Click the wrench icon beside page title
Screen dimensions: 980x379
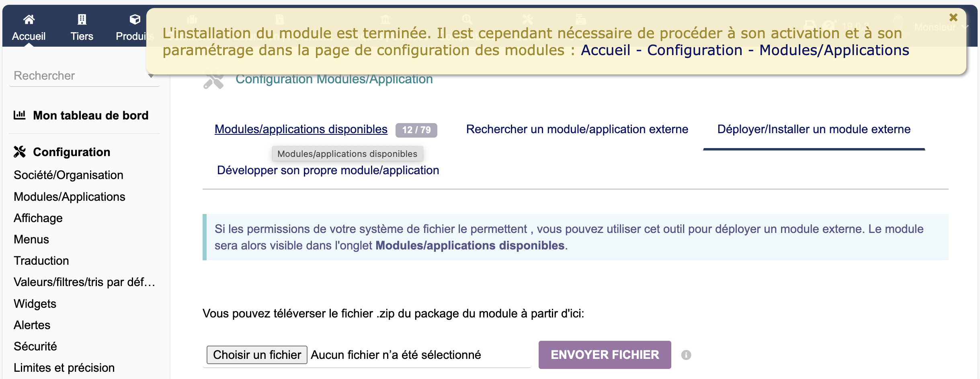[x=213, y=80]
